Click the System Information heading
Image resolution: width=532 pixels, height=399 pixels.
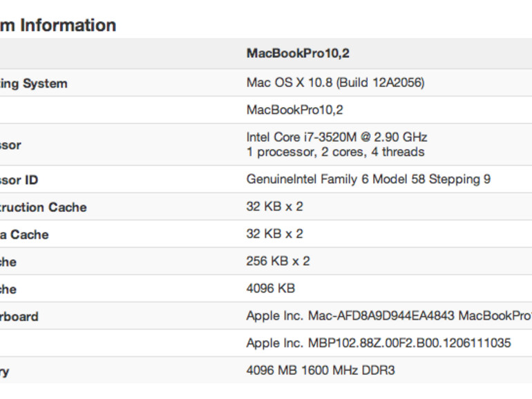tap(58, 26)
